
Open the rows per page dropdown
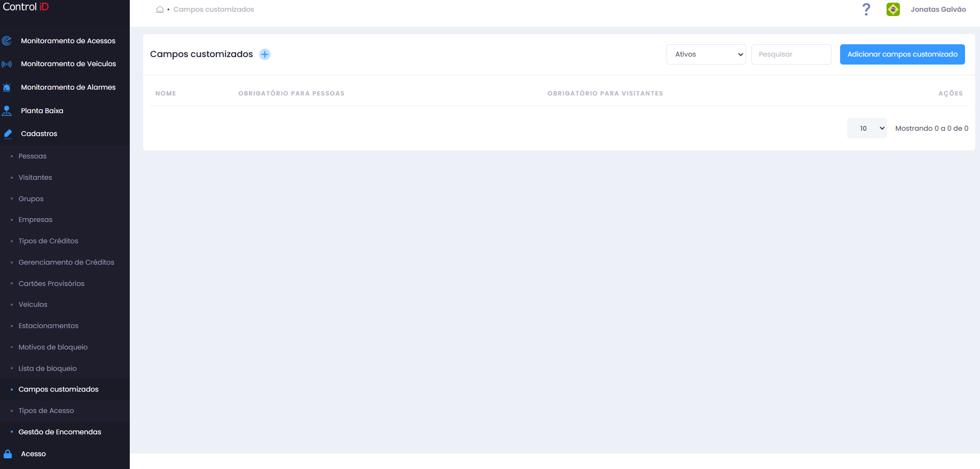(x=867, y=128)
